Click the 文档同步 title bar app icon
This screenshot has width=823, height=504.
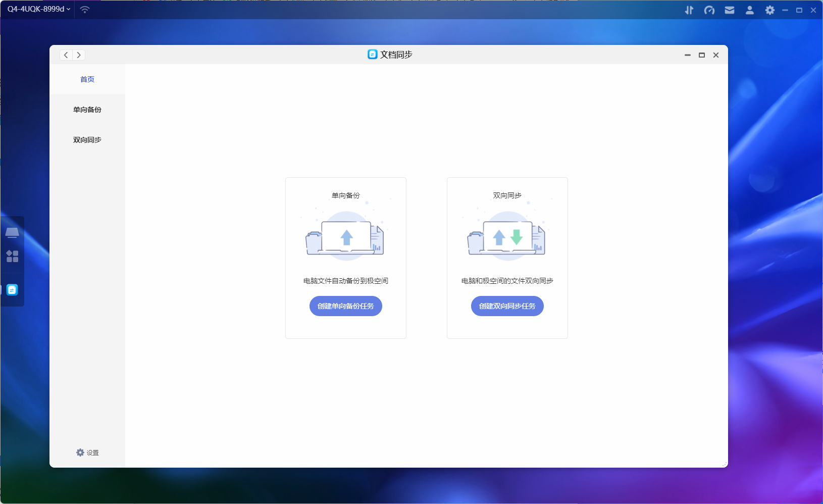pyautogui.click(x=373, y=55)
